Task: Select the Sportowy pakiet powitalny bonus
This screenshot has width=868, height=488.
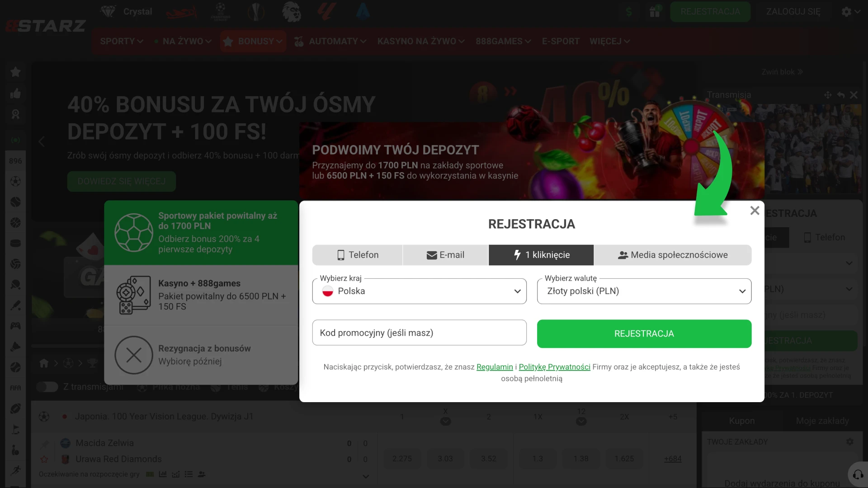Action: pos(201,233)
